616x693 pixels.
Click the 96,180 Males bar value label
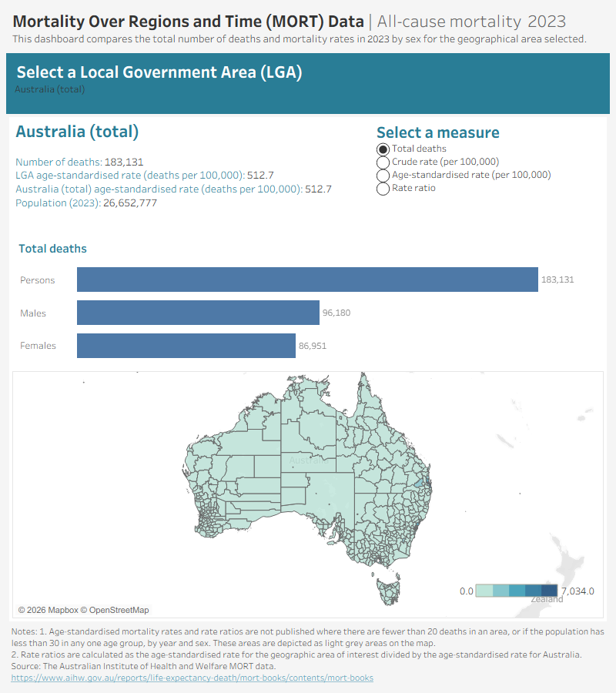[336, 313]
